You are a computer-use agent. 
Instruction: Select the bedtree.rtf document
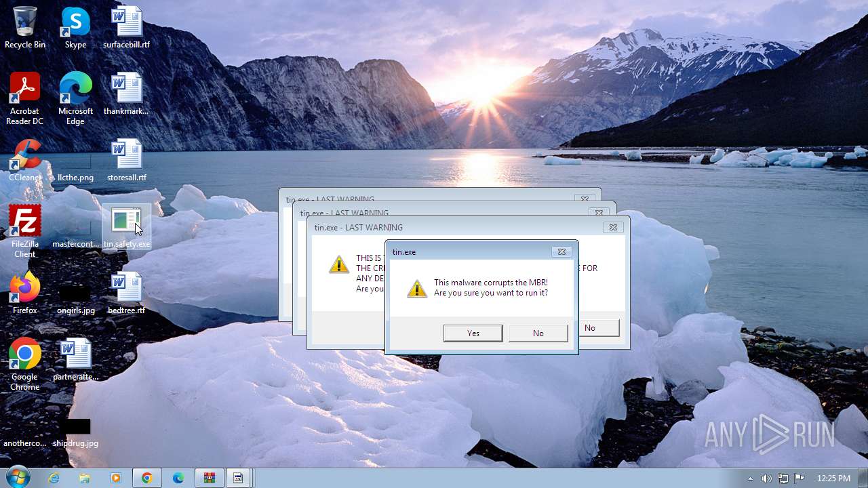126,293
